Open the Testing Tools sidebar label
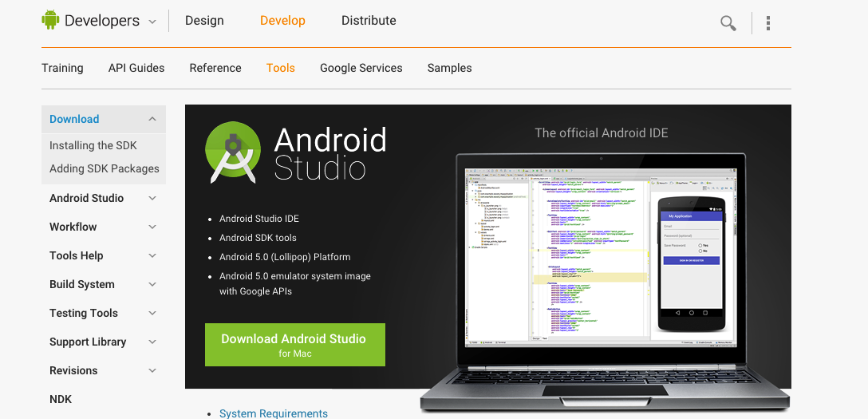The image size is (868, 419). coord(84,314)
